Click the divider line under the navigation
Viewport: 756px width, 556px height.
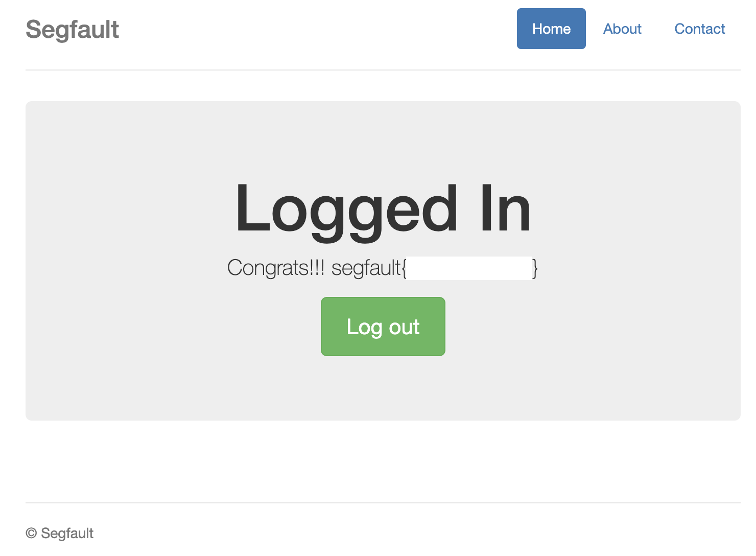tap(383, 70)
